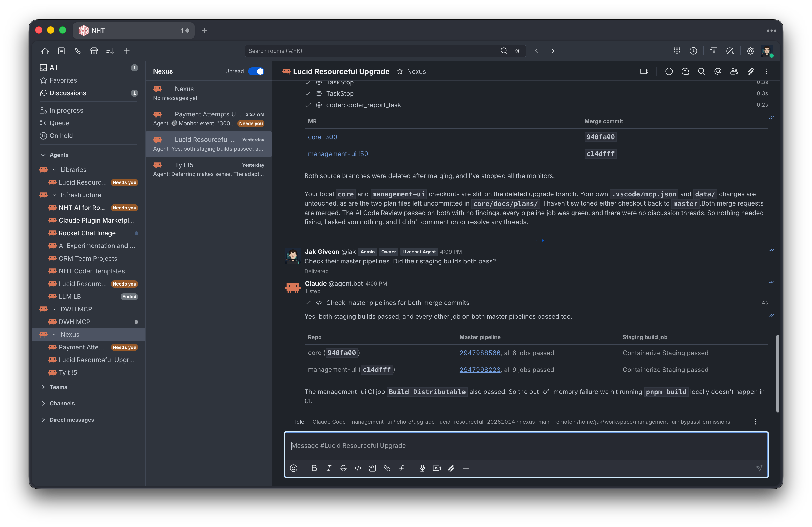The image size is (812, 527).
Task: Show room members icon
Action: tap(734, 71)
